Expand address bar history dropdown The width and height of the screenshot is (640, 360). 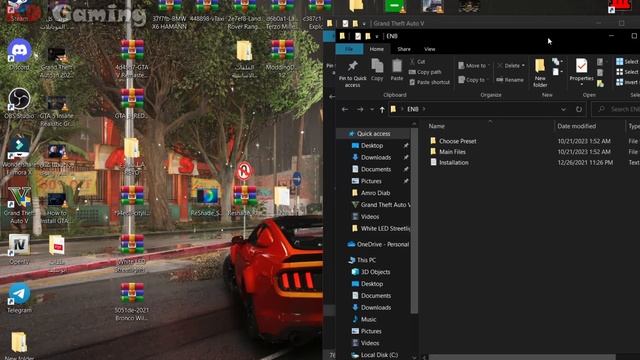[x=563, y=109]
